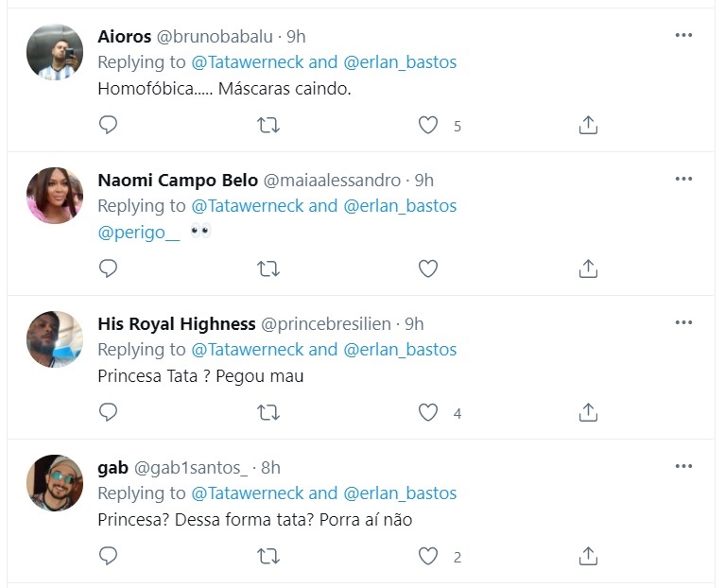Reply to gab's tweet

pos(109,556)
